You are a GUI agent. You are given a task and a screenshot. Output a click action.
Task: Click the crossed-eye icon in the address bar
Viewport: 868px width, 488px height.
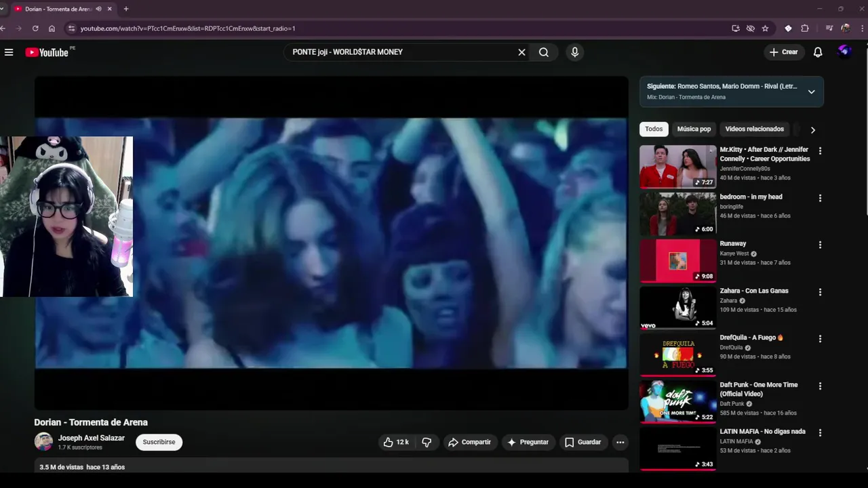[x=751, y=28]
